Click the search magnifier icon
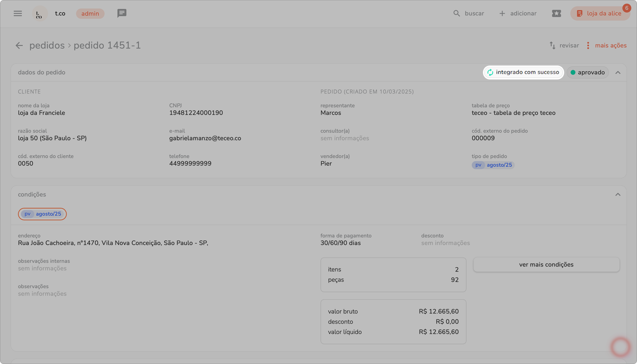This screenshot has height=364, width=637. click(x=457, y=13)
